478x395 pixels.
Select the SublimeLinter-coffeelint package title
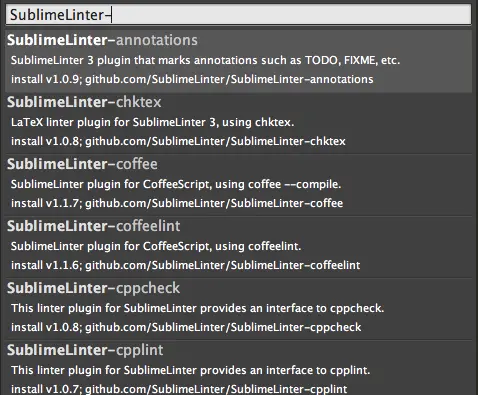coord(94,226)
